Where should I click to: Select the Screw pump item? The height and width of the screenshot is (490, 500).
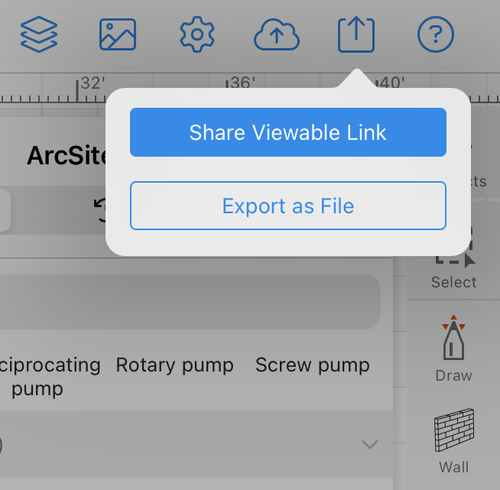(312, 365)
